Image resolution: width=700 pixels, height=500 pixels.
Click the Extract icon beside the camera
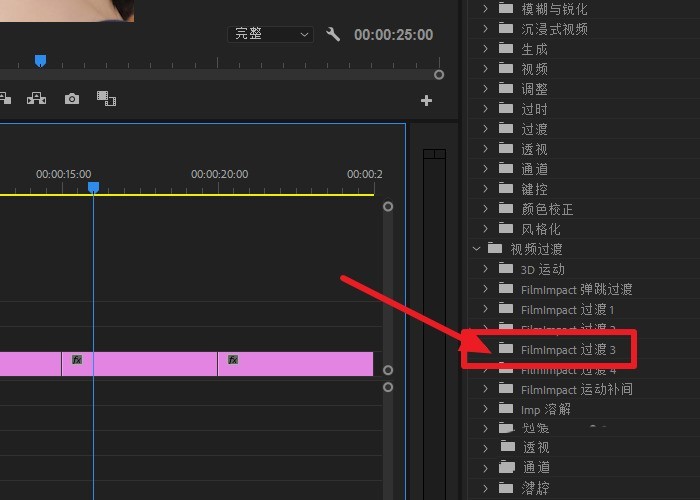coord(37,98)
